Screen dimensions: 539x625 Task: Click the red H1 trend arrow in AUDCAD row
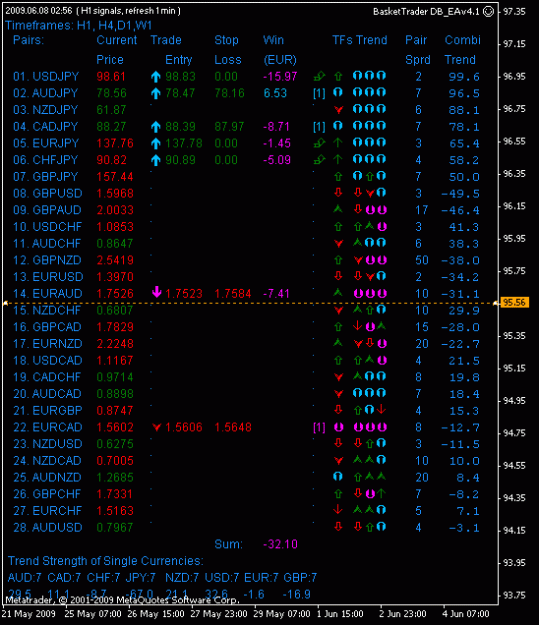pyautogui.click(x=338, y=394)
